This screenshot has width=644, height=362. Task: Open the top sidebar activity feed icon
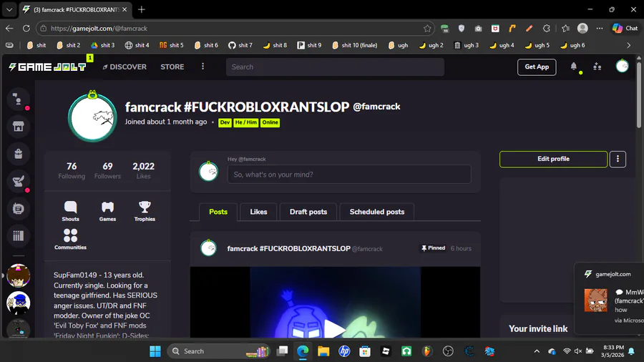click(18, 99)
